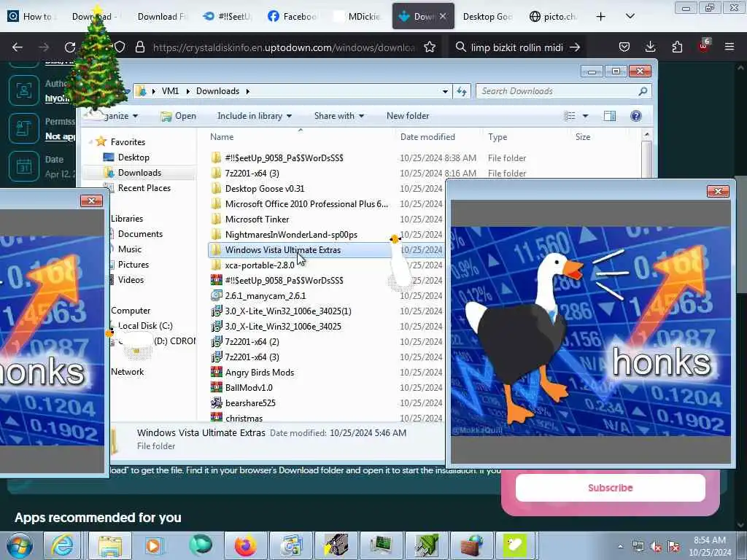The height and width of the screenshot is (560, 747).
Task: Refresh Explorer folder view button
Action: click(462, 91)
